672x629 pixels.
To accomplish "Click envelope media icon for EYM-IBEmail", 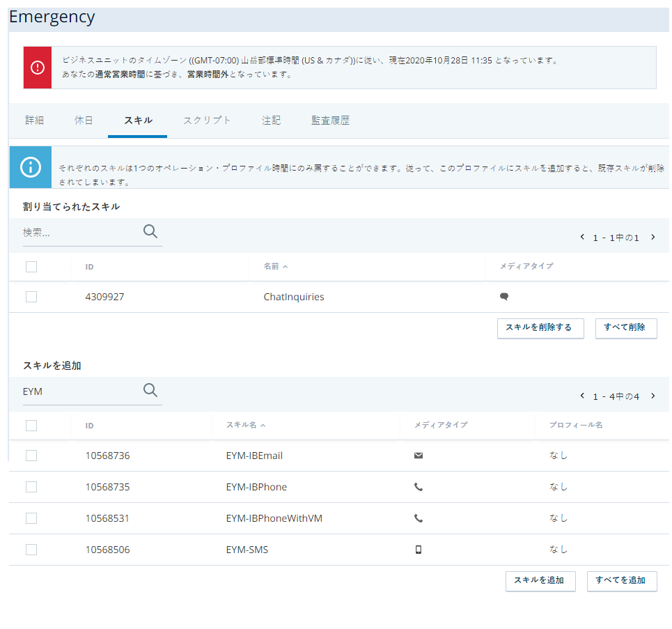I will [419, 456].
